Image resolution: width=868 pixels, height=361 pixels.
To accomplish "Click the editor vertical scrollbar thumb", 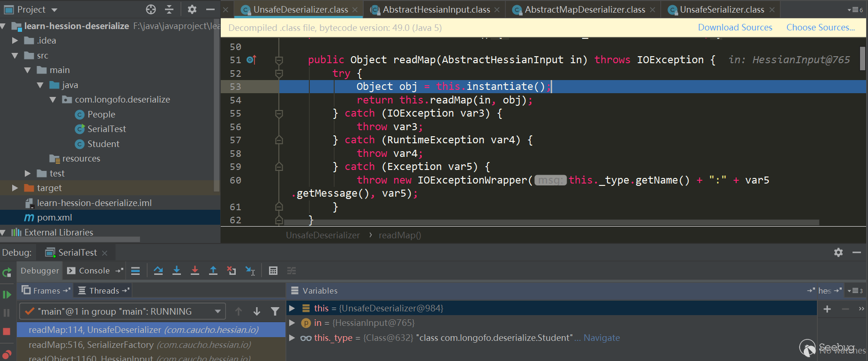I will coord(862,58).
